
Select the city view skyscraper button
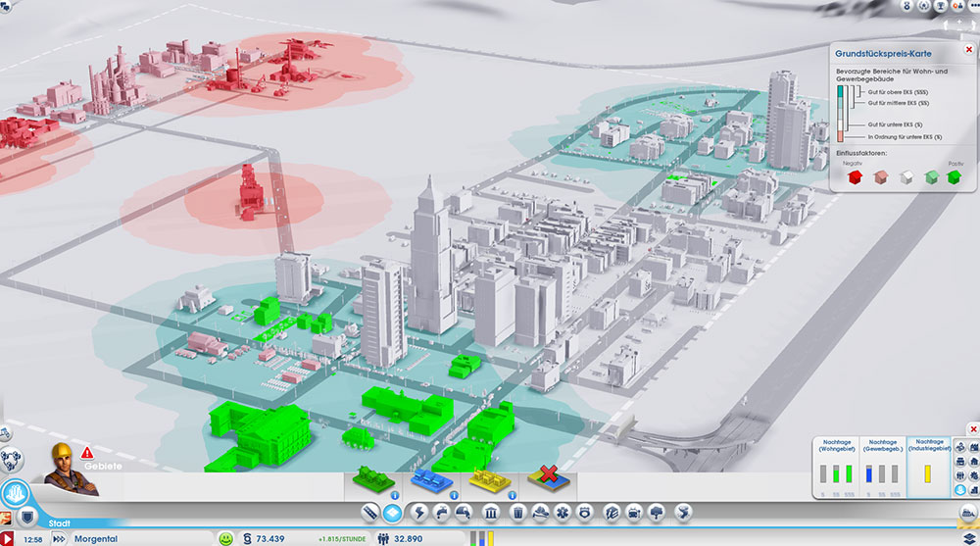click(15, 494)
